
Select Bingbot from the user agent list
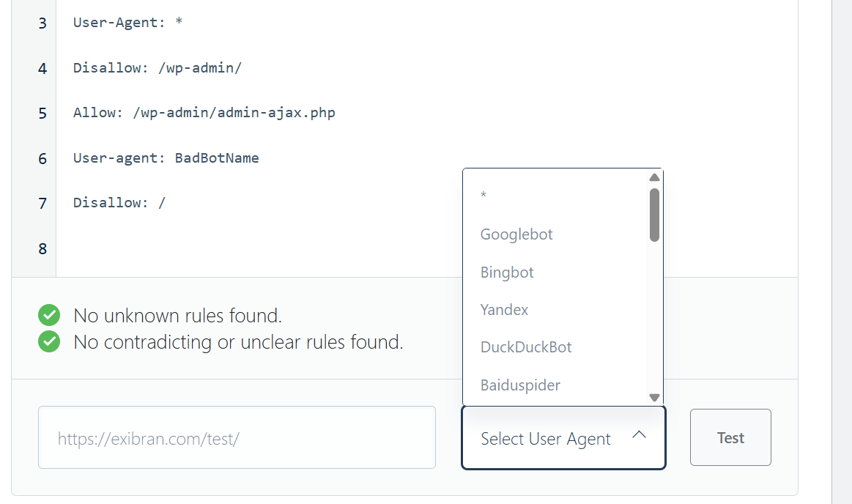pyautogui.click(x=507, y=273)
